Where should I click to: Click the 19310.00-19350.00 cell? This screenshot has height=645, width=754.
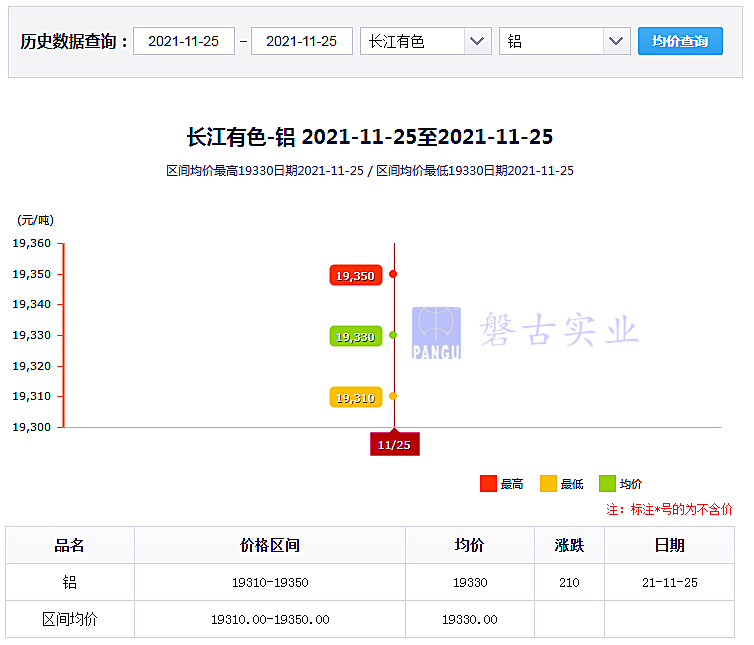tap(270, 620)
